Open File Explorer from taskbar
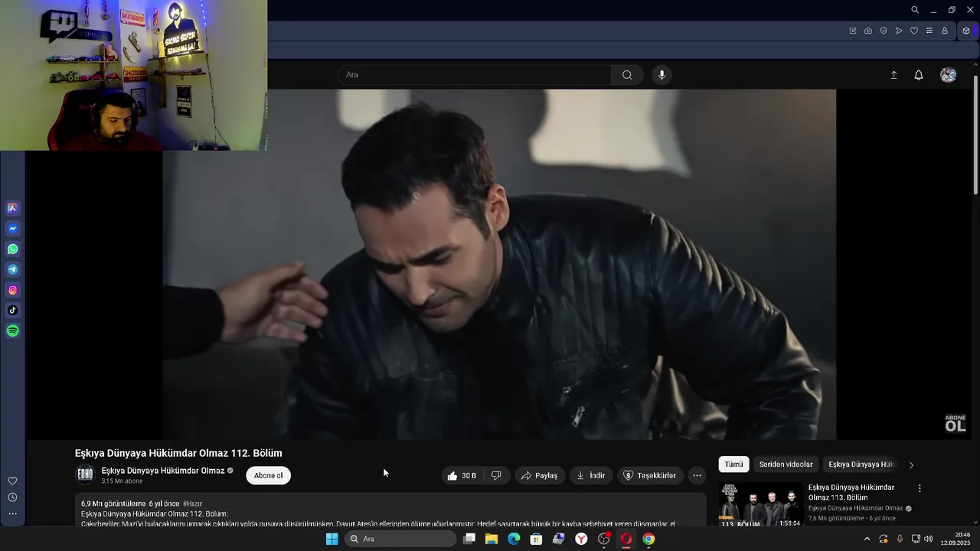The image size is (980, 551). pos(492,539)
